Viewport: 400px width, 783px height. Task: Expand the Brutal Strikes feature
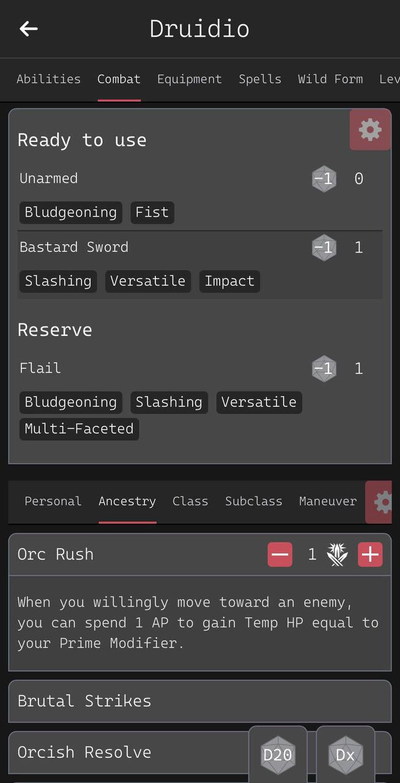tap(200, 701)
